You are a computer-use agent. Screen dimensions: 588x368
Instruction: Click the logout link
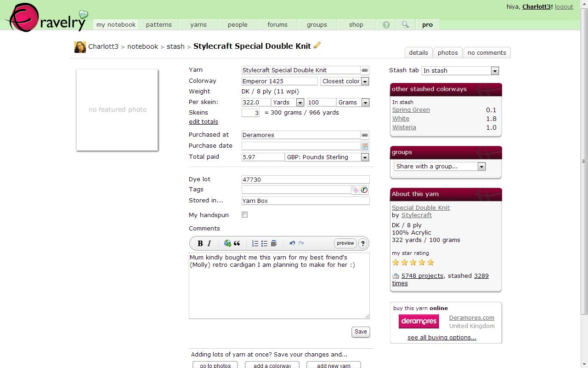tap(564, 7)
